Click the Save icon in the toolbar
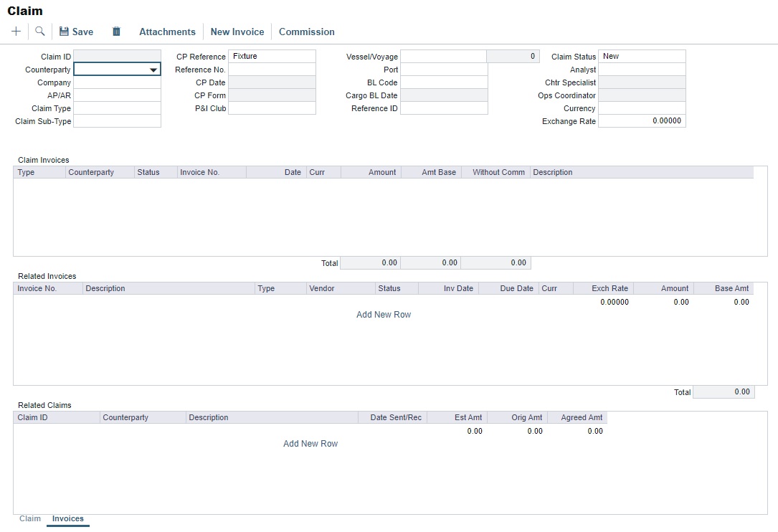Image resolution: width=778 pixels, height=532 pixels. [75, 31]
